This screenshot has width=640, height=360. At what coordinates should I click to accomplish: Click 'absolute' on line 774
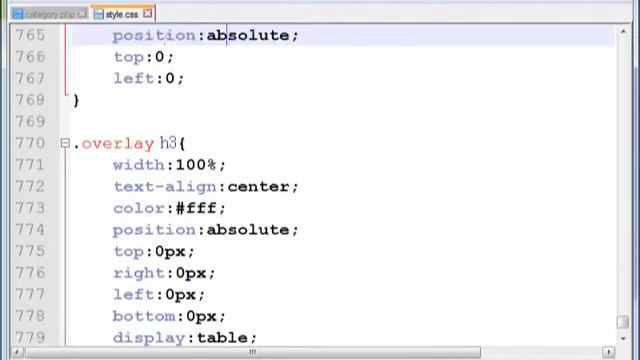point(248,230)
